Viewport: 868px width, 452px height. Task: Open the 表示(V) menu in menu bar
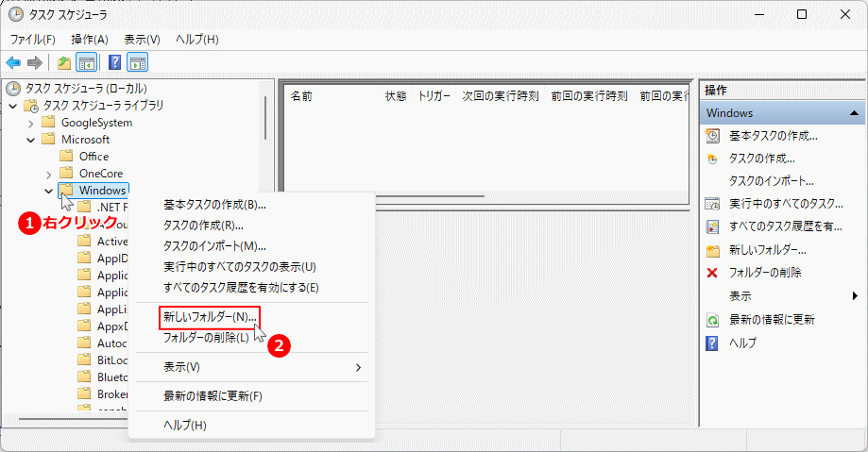[x=143, y=40]
